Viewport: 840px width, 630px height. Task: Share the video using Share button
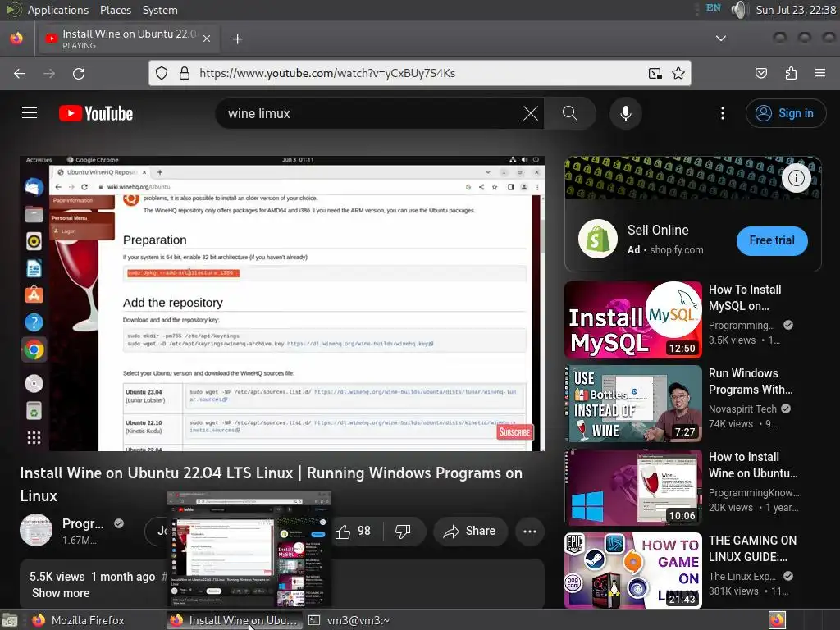470,531
